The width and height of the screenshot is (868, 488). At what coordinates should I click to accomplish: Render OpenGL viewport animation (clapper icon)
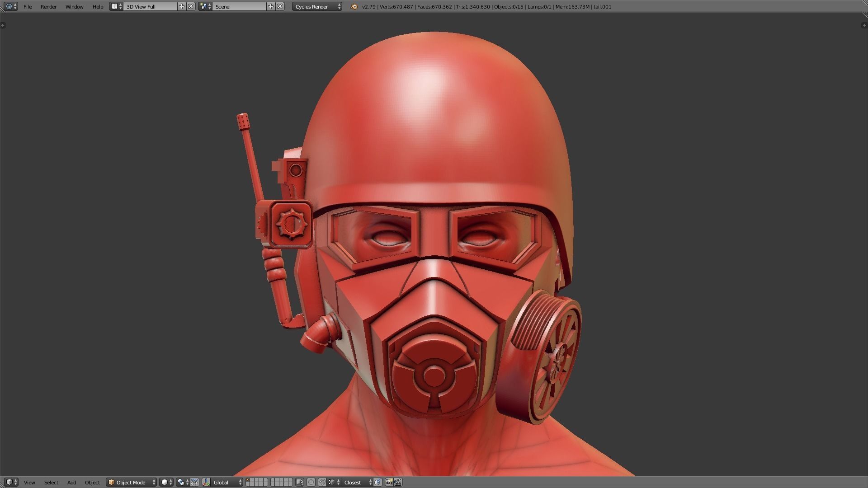coord(398,482)
